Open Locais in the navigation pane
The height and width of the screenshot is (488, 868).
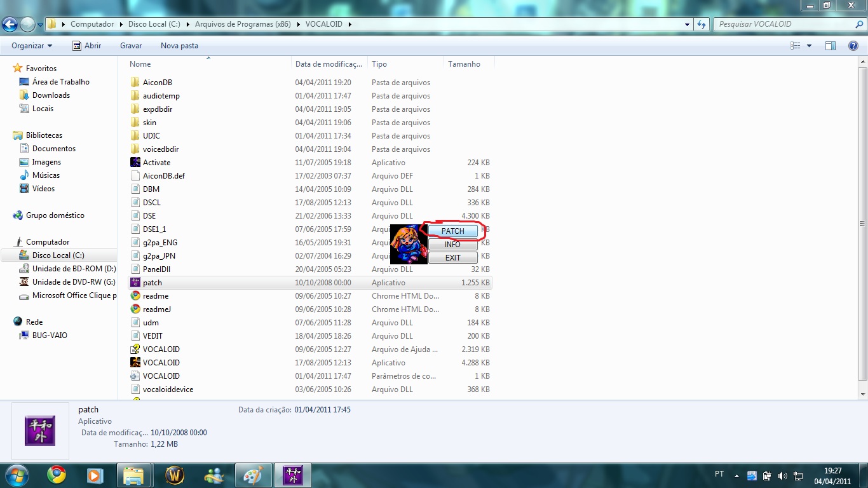click(43, 108)
